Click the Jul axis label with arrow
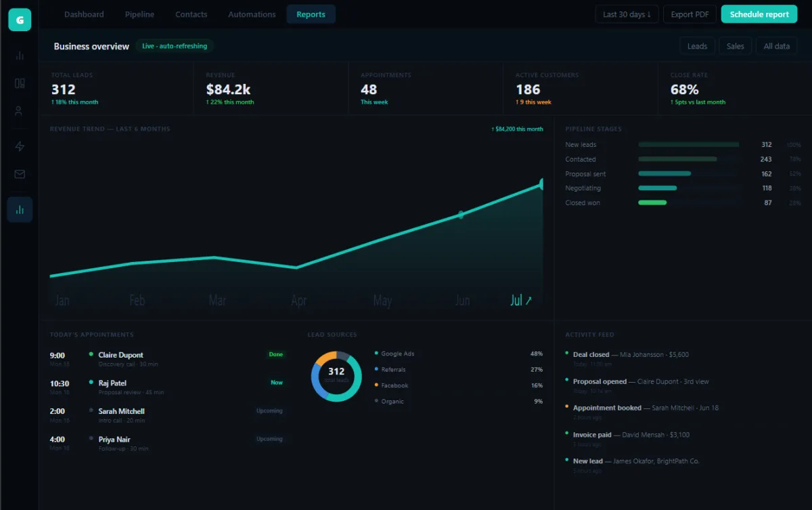The height and width of the screenshot is (510, 812). click(x=521, y=301)
